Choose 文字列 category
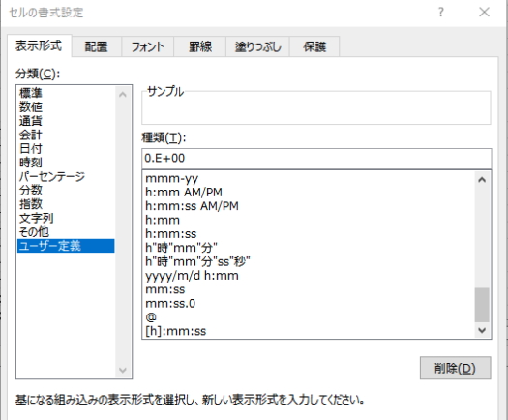The width and height of the screenshot is (508, 420). [x=66, y=218]
